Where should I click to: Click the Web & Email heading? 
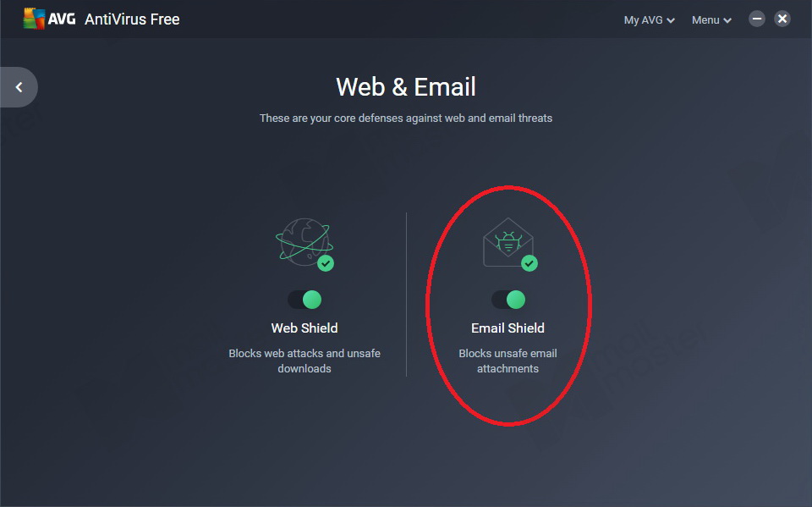(x=406, y=86)
